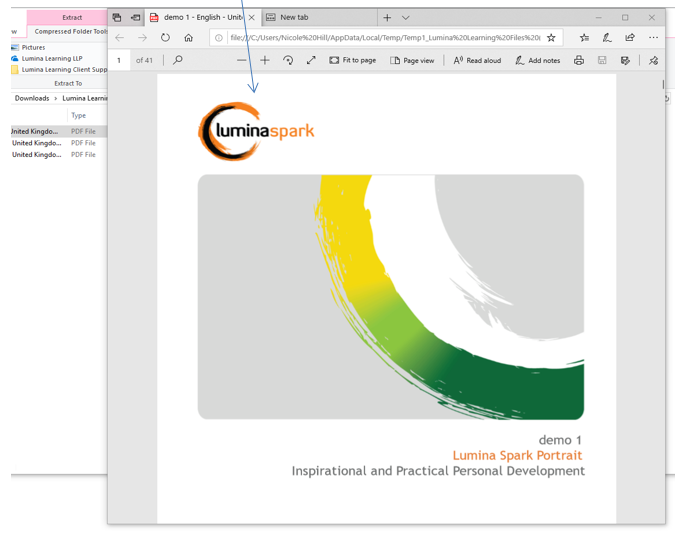Go to the Home page icon
The image size is (680, 534).
(x=188, y=37)
